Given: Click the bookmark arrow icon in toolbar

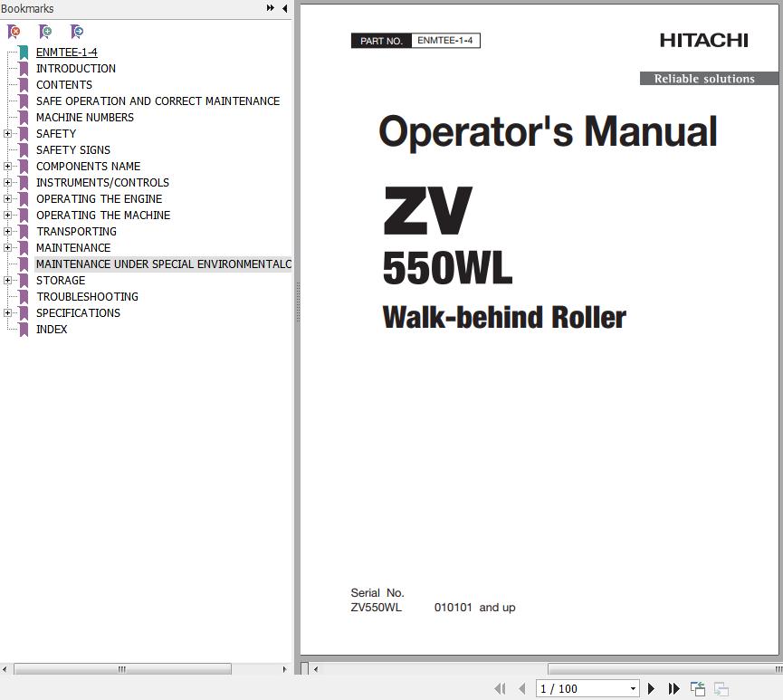Looking at the screenshot, I should [77, 32].
